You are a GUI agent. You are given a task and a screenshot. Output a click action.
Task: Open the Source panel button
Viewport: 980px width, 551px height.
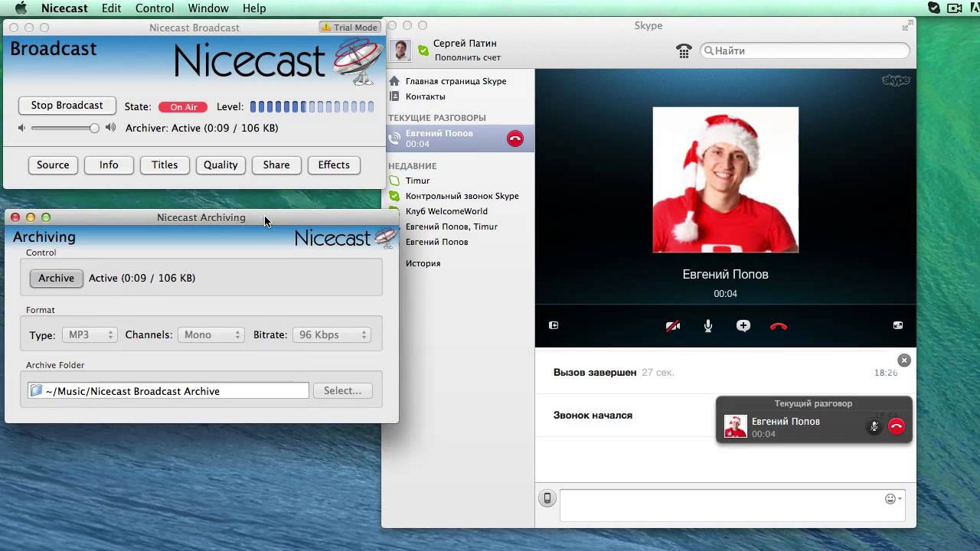[x=53, y=165]
